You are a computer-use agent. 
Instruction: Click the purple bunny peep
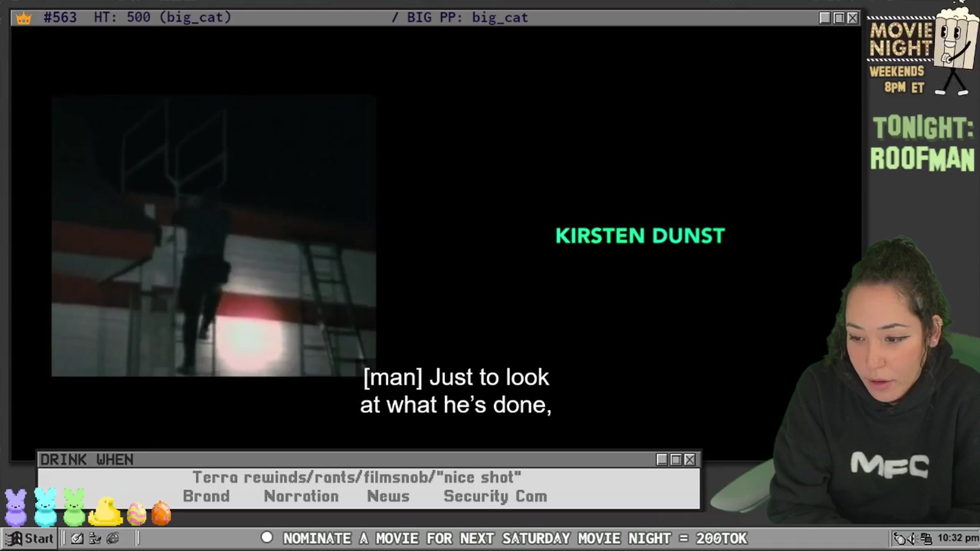point(15,508)
